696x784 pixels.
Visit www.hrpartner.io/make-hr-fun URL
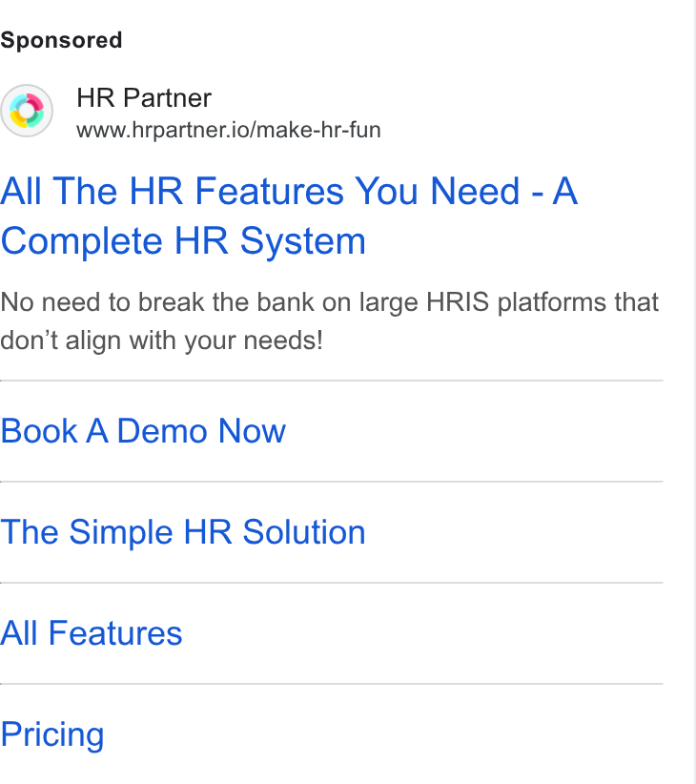click(x=229, y=130)
